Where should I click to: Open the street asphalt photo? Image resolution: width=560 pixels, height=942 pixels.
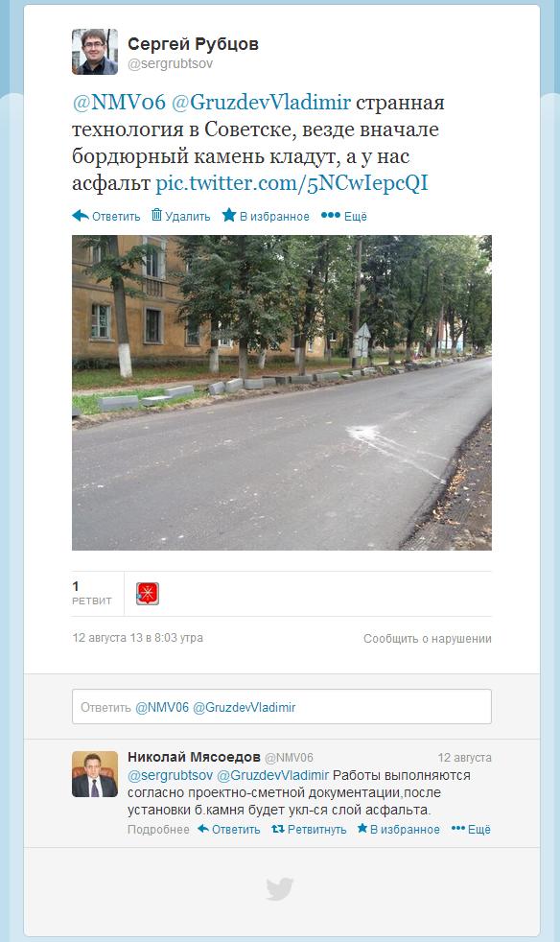tap(282, 393)
